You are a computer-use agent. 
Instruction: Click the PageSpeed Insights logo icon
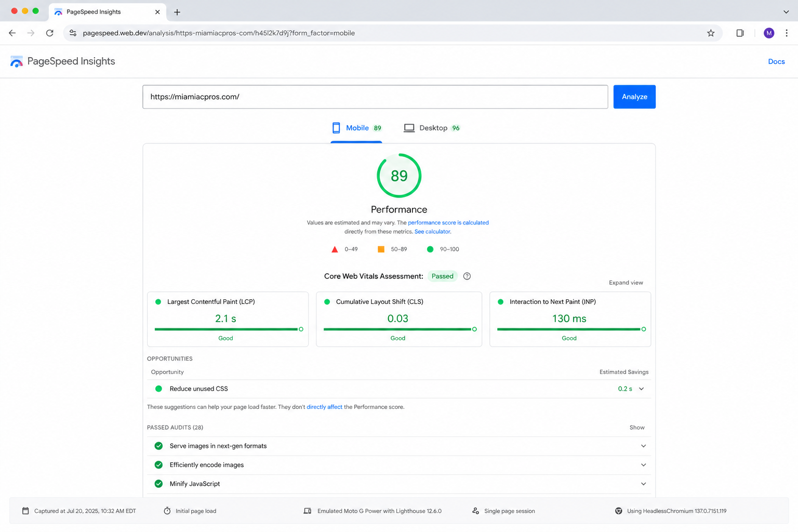click(17, 61)
